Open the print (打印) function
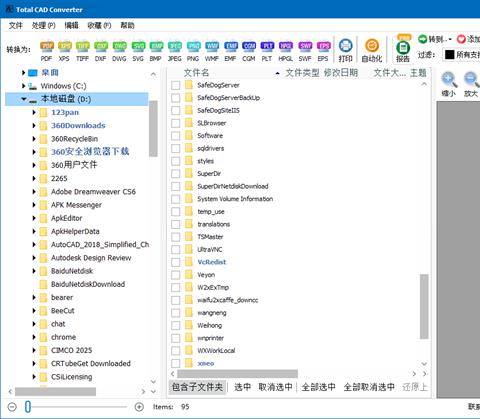 tap(345, 51)
